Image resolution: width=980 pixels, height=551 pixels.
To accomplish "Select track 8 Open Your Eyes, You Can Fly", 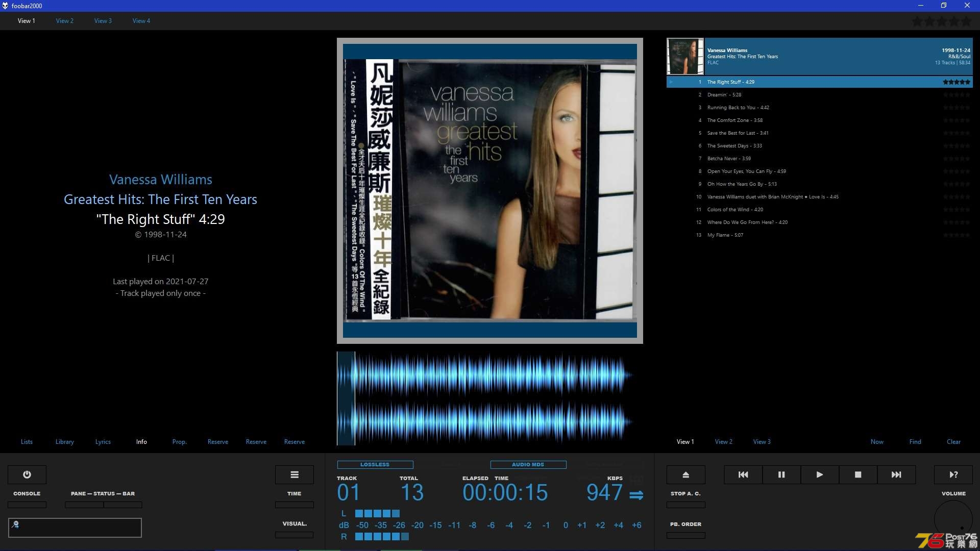I will (820, 171).
